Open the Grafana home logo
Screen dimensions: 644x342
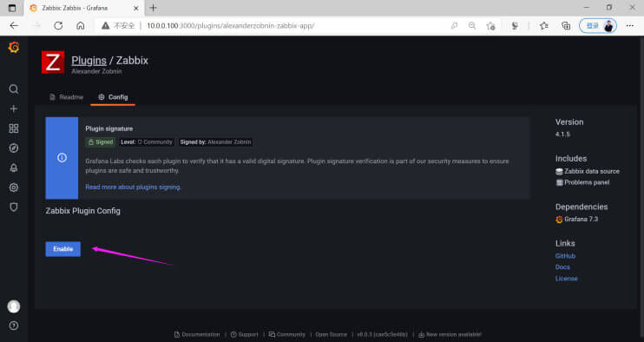(x=14, y=47)
